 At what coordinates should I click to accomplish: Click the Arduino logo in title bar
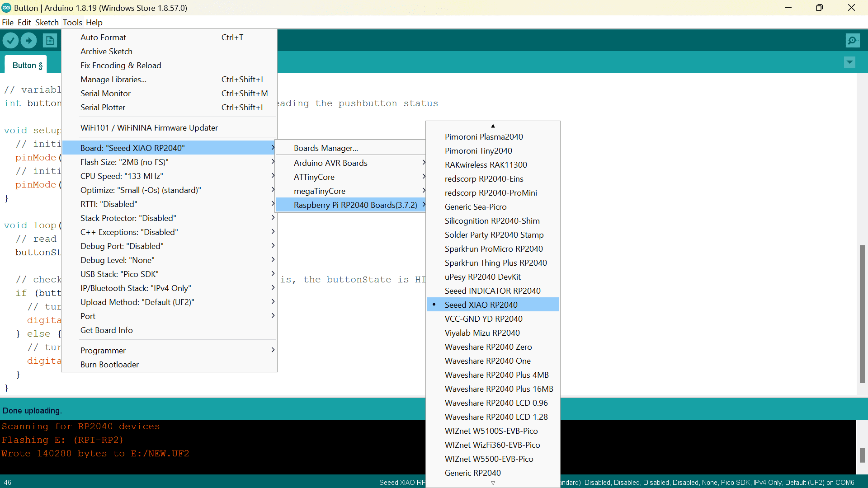click(6, 8)
